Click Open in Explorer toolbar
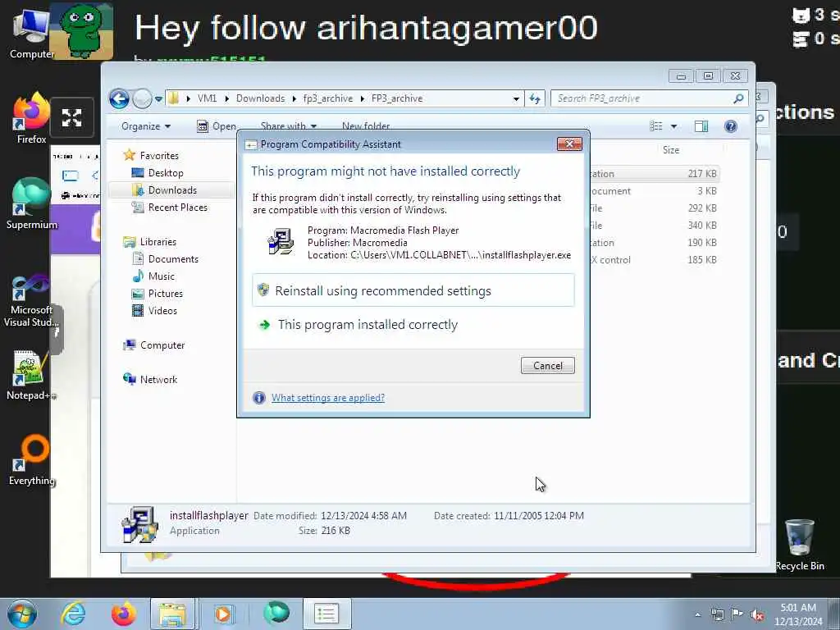The image size is (840, 630). [x=217, y=126]
